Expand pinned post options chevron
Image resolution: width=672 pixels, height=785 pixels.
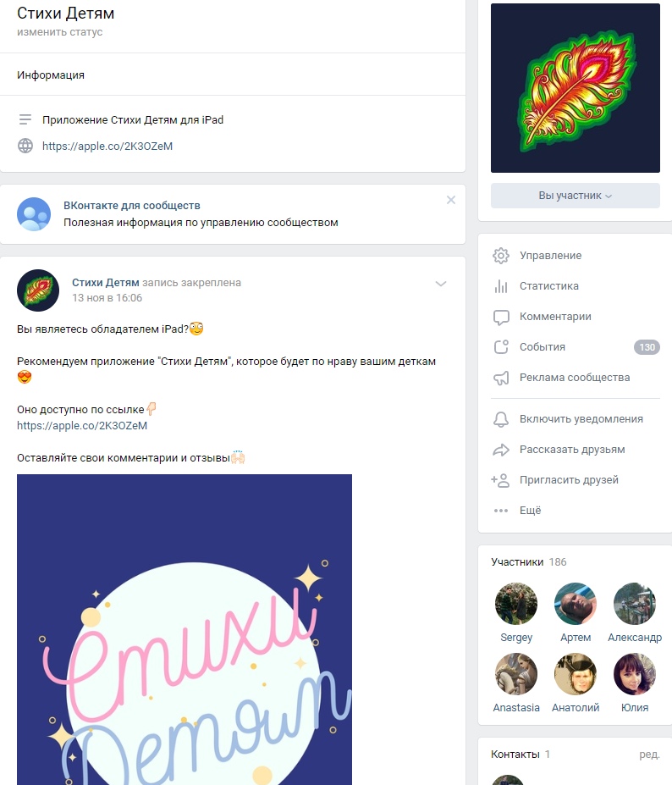tap(440, 284)
